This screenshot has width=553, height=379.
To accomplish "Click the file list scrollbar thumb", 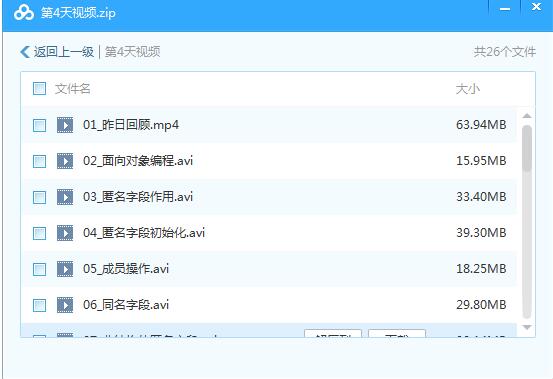I will (527, 148).
